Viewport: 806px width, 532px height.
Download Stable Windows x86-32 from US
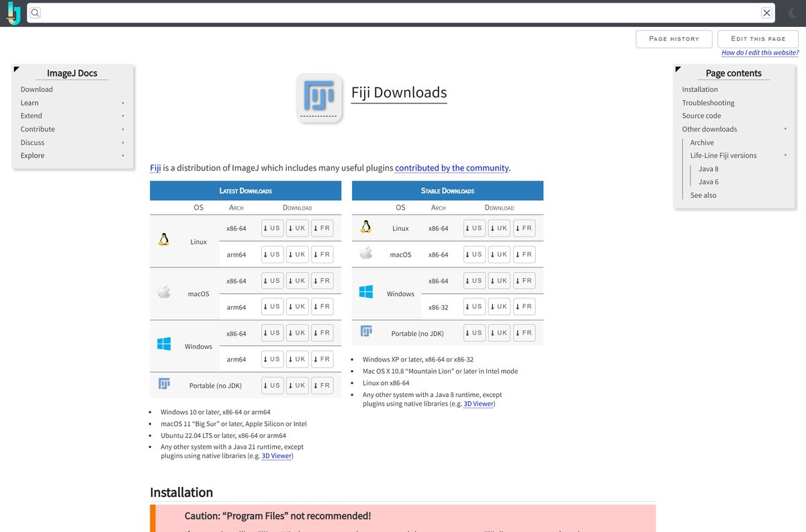click(x=475, y=307)
